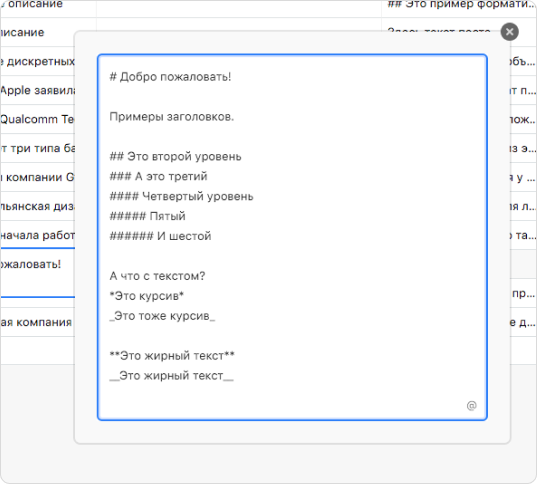
Task: Click the @ mention icon in editor
Action: [x=471, y=406]
